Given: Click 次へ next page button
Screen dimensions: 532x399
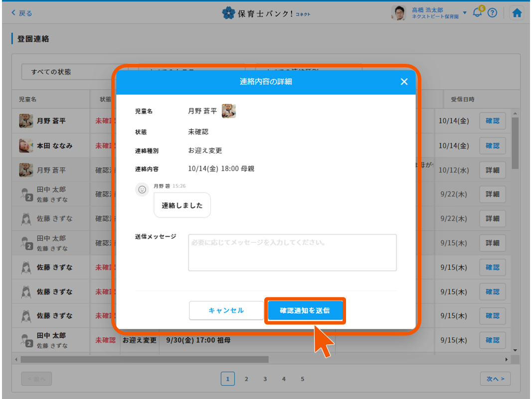Looking at the screenshot, I should pos(495,379).
